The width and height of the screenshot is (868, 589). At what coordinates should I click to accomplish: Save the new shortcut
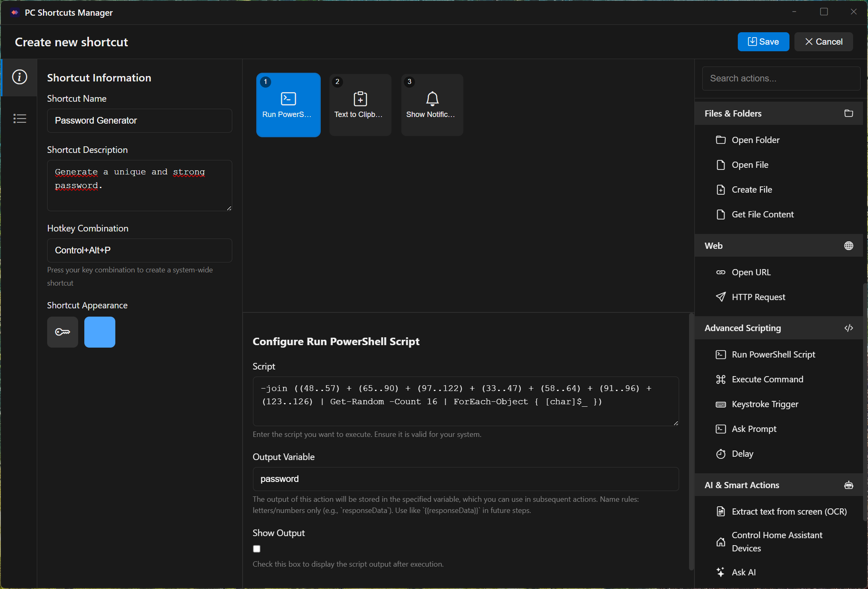[x=763, y=42]
